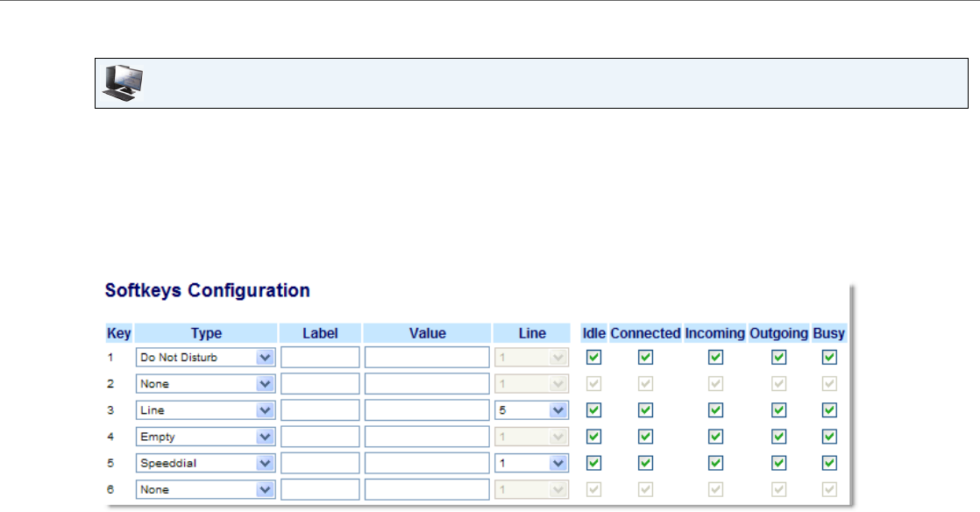Toggle Busy checkbox for key 4

click(x=829, y=437)
